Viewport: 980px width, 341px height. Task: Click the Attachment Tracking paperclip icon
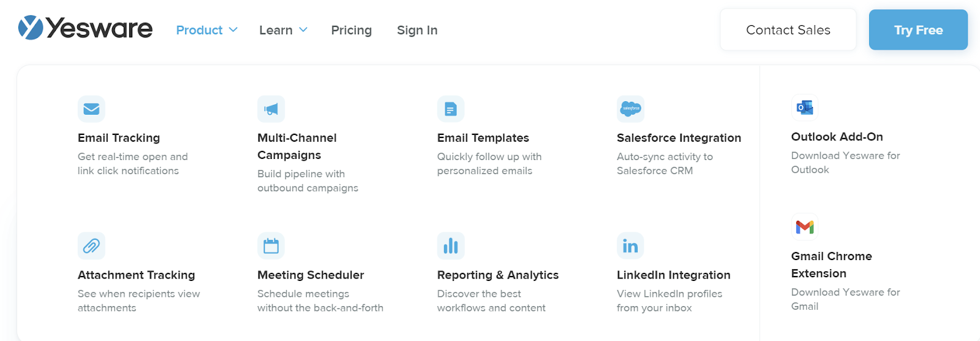pyautogui.click(x=91, y=246)
